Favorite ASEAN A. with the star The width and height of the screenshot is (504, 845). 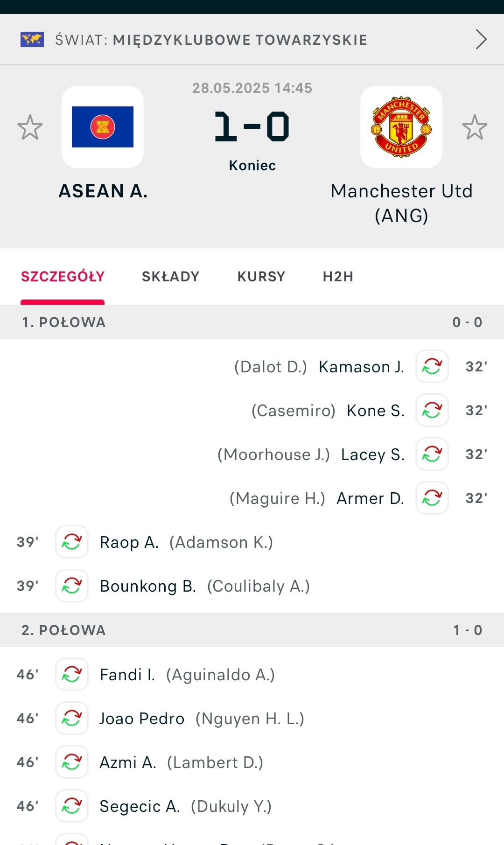pyautogui.click(x=30, y=127)
